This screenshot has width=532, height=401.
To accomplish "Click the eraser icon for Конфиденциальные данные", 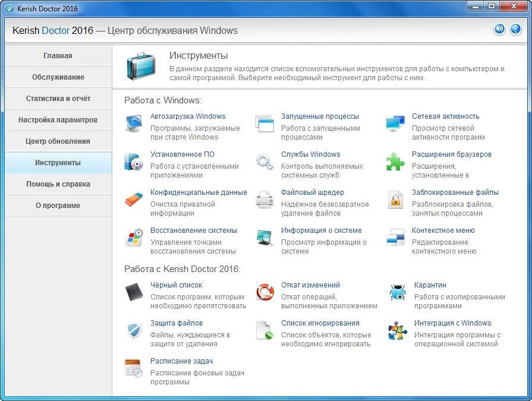I will (133, 200).
